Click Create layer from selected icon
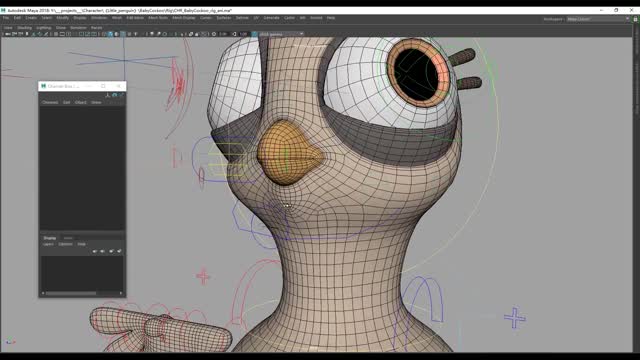Image resolution: width=640 pixels, height=360 pixels. pyautogui.click(x=119, y=251)
